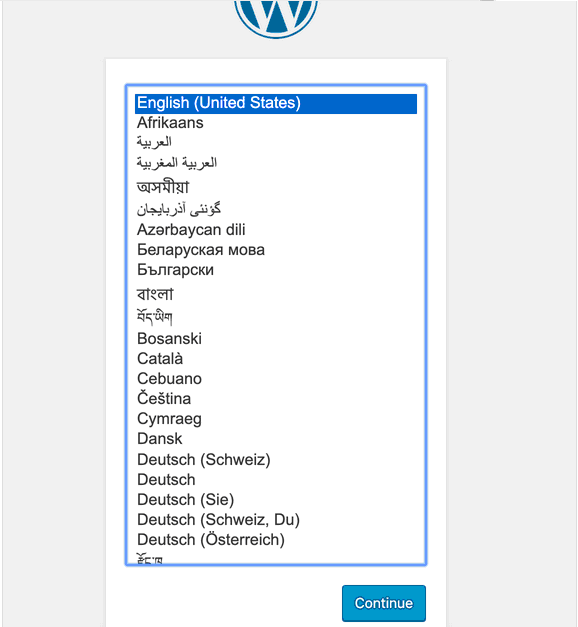Screen dimensions: 578x627
Task: Choose Deutsch (Sie) language
Action: click(276, 499)
